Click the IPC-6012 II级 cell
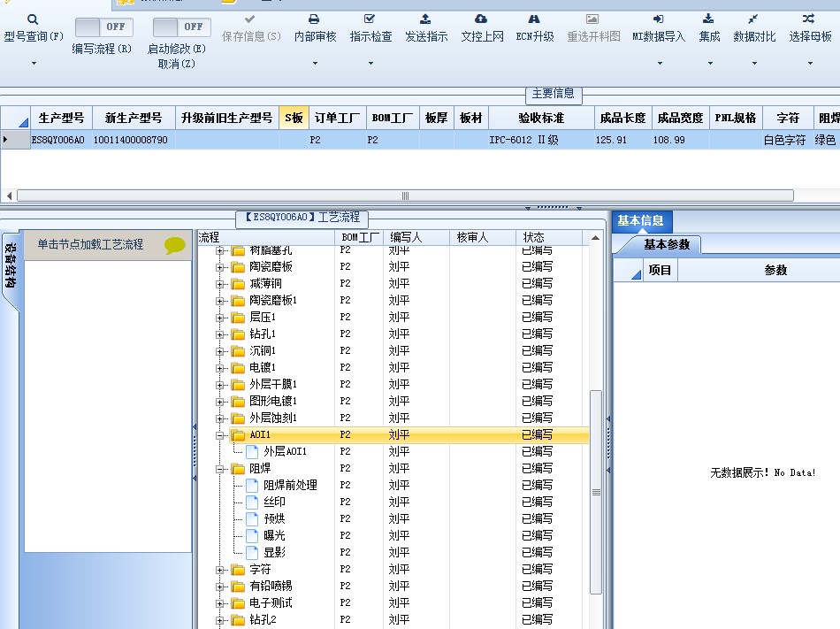 coord(541,140)
